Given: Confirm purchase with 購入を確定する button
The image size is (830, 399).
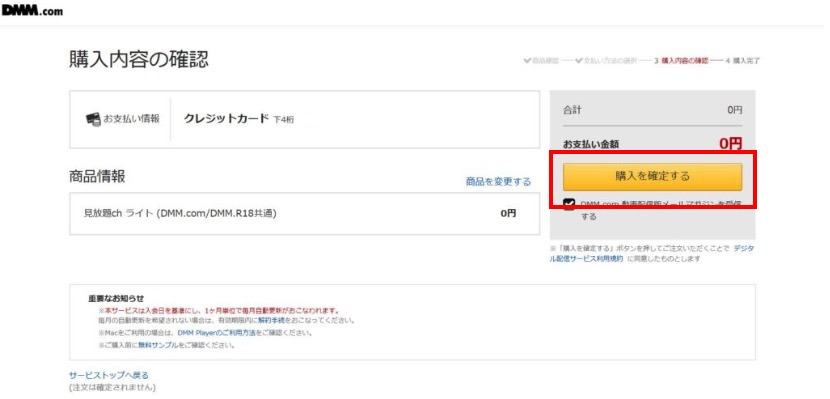Looking at the screenshot, I should coord(652,177).
